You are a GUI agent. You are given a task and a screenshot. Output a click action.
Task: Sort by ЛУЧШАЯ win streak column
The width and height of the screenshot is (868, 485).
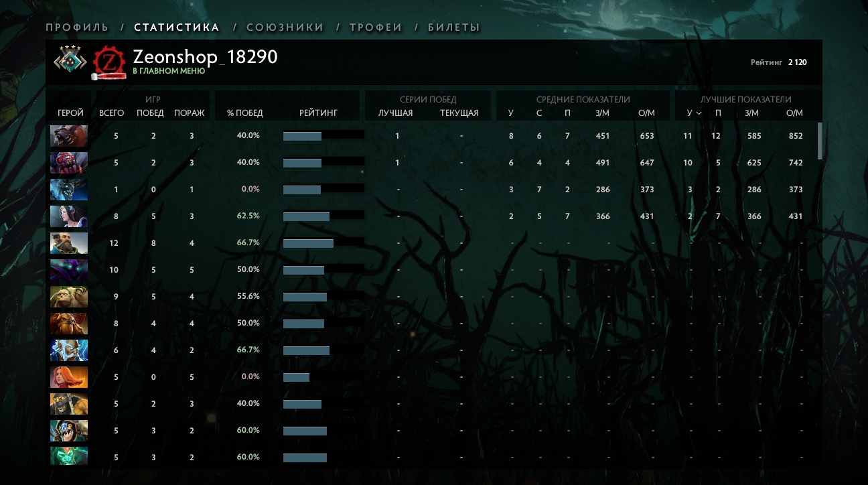(x=396, y=113)
